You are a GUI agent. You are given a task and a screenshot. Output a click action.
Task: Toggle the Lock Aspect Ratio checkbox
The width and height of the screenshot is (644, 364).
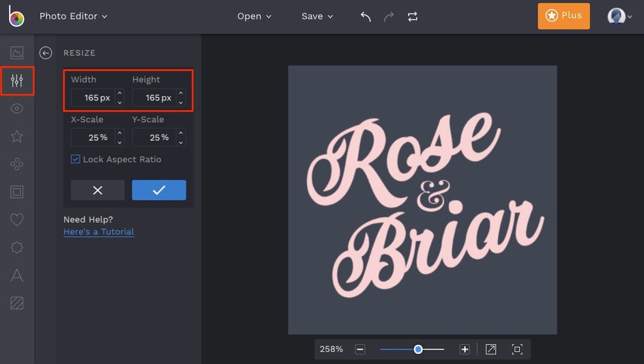pyautogui.click(x=76, y=159)
